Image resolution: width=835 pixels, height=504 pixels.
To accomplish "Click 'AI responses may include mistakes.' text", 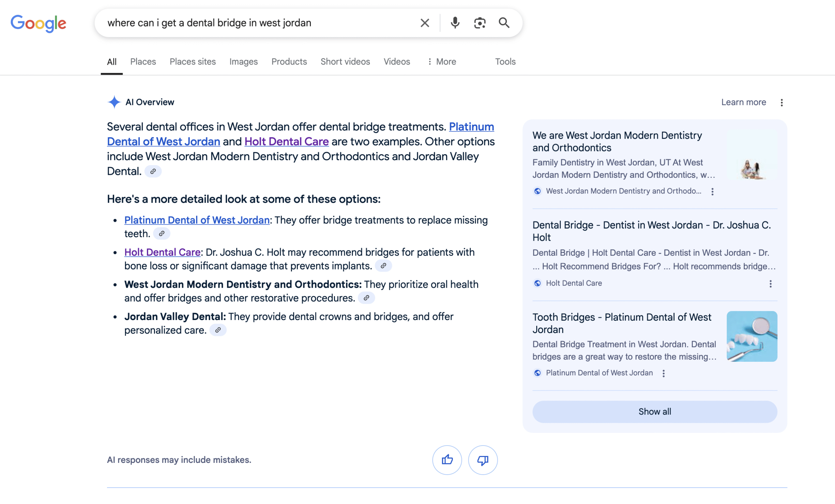I will 179,460.
